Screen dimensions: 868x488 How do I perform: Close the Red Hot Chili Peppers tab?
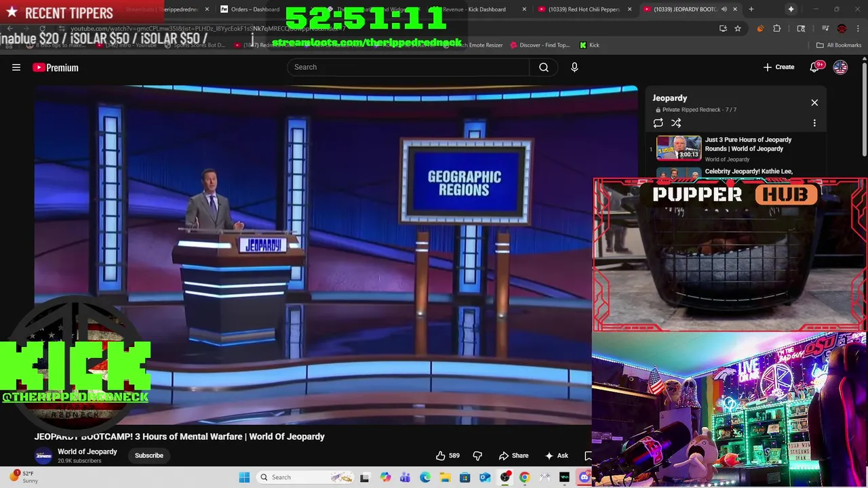pos(629,9)
